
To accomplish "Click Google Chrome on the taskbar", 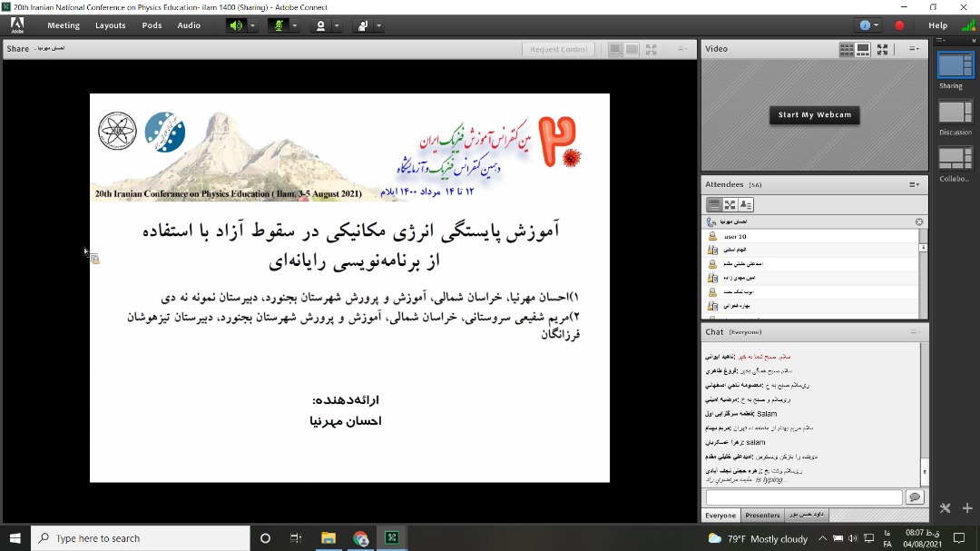I will 360,537.
